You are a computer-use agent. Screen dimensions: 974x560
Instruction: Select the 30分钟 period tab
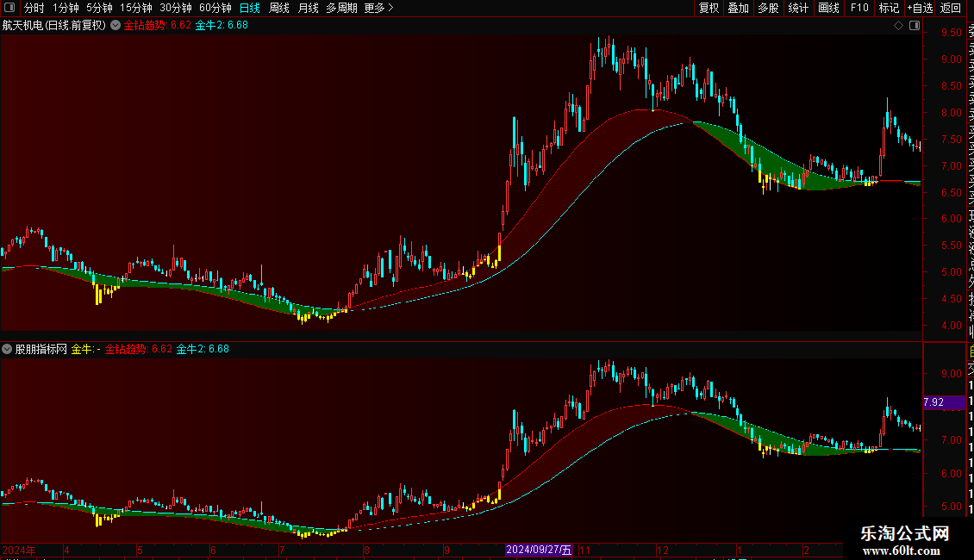coord(176,8)
